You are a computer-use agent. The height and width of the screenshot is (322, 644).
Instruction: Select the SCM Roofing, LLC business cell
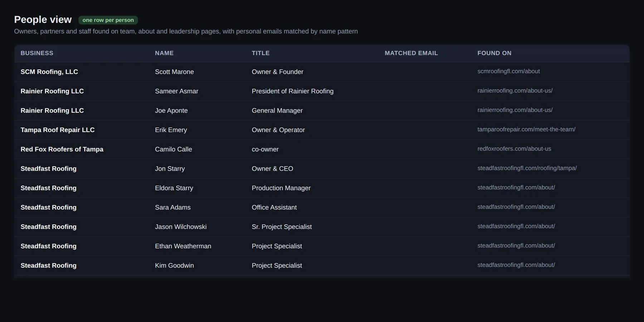(x=49, y=72)
